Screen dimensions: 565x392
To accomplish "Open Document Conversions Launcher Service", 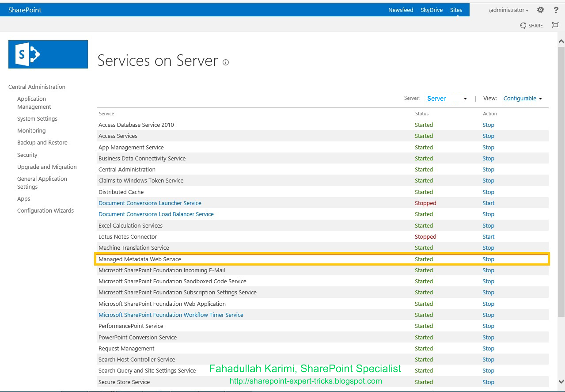I will pyautogui.click(x=150, y=203).
